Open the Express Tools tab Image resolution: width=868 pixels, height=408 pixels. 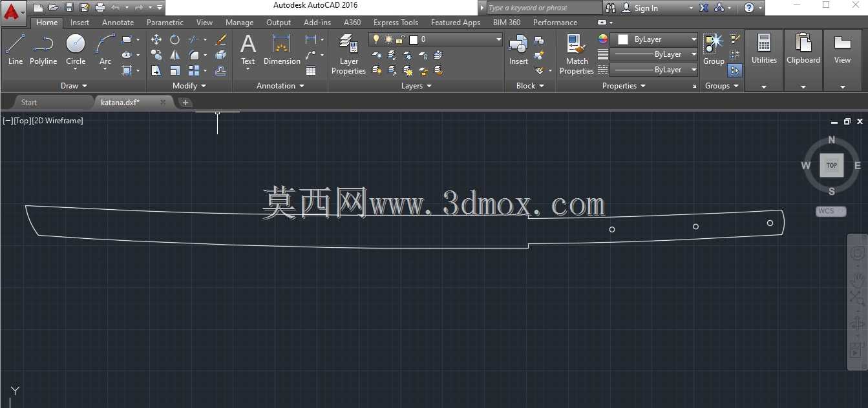[x=396, y=23]
